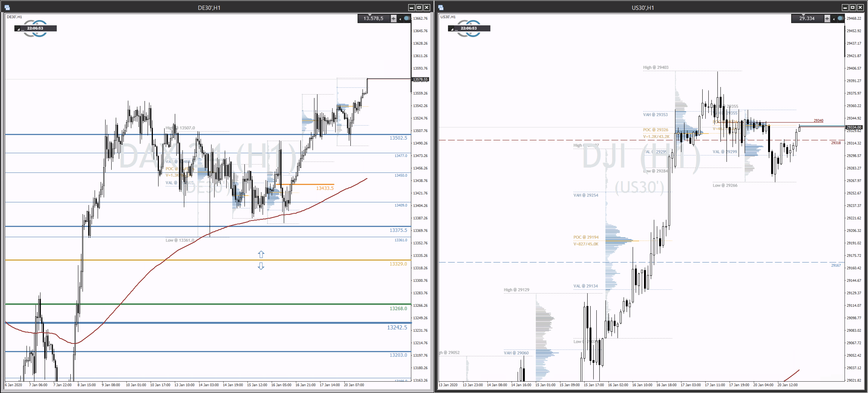This screenshot has width=868, height=393.
Task: Click the '10 Jan 01:00' date on DE30 time axis
Action: [x=136, y=385]
